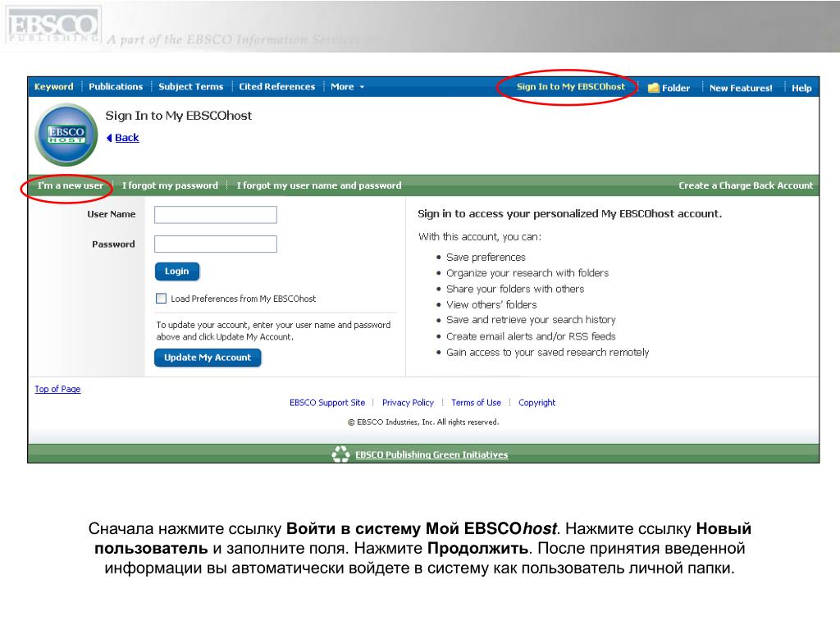Click 'Create email alerts and/or RSS feeds' text
Viewport: 840px width, 630px height.
tap(531, 336)
